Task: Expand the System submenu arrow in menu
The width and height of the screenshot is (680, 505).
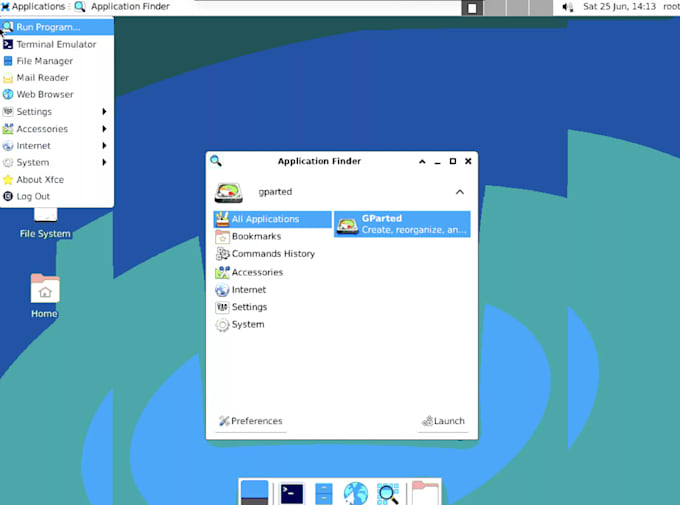Action: coord(104,163)
